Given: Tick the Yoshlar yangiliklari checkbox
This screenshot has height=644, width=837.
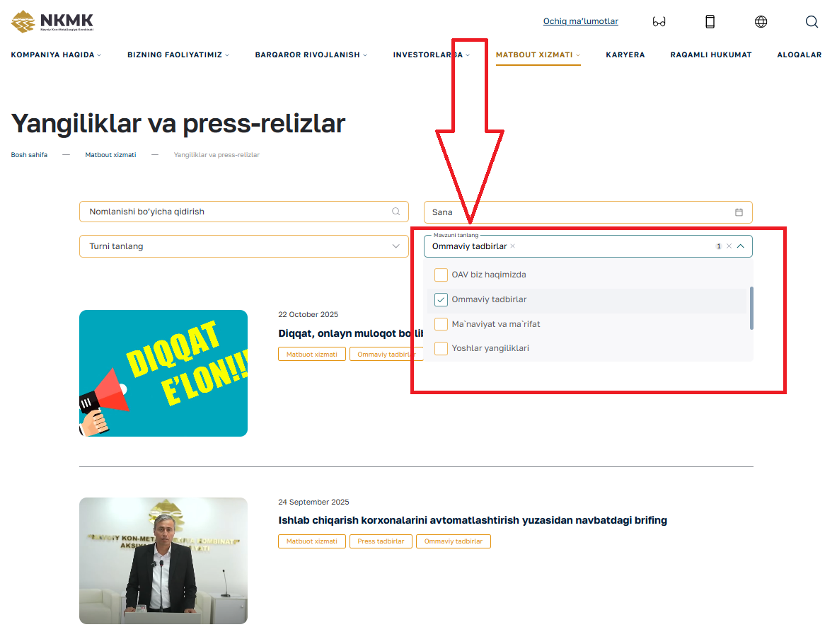Looking at the screenshot, I should pyautogui.click(x=441, y=348).
